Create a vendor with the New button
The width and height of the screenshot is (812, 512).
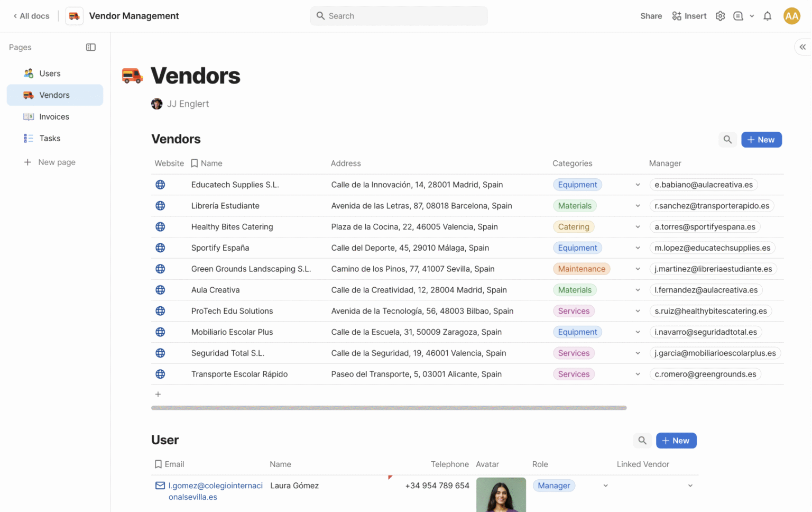point(761,139)
